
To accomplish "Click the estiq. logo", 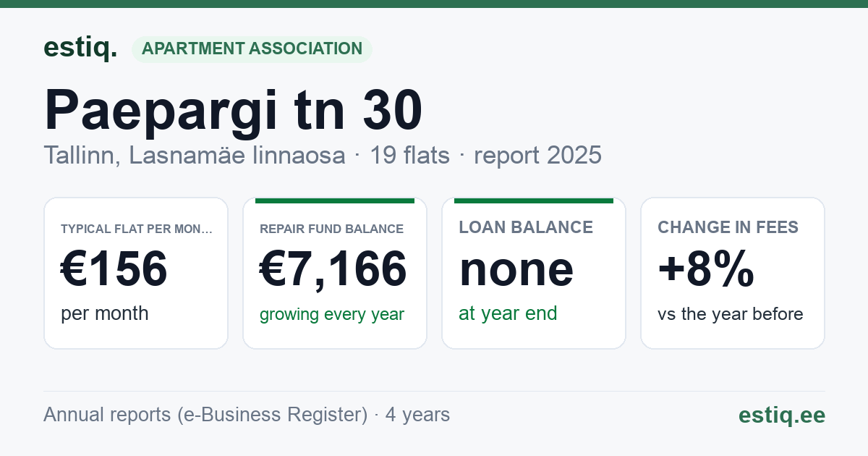I will 80,48.
